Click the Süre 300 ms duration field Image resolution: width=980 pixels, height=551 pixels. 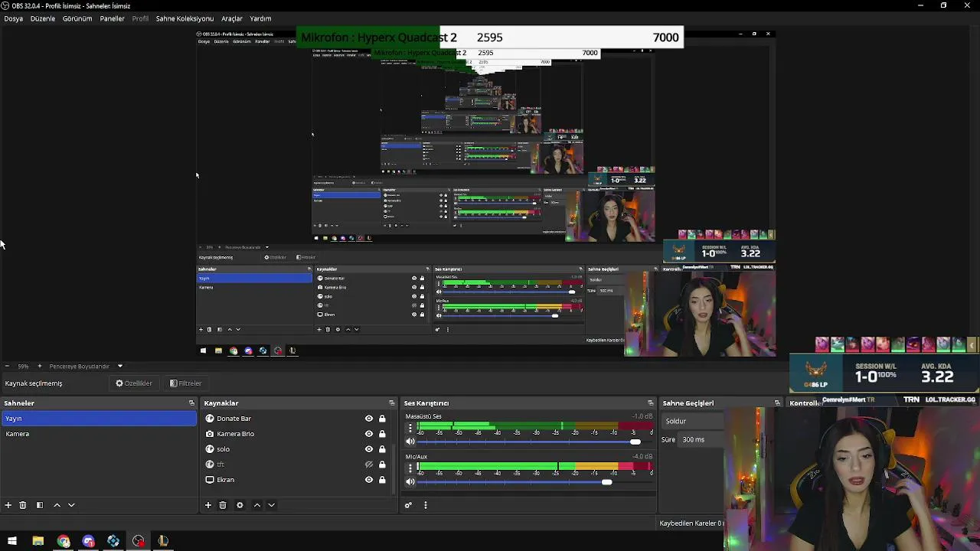point(702,439)
